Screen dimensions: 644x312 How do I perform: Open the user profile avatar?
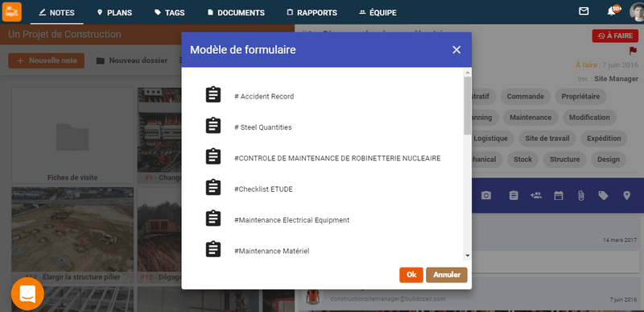pos(637,11)
